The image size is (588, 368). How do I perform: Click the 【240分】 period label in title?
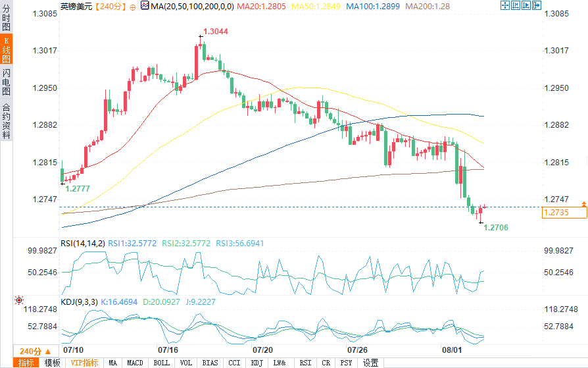tap(110, 7)
